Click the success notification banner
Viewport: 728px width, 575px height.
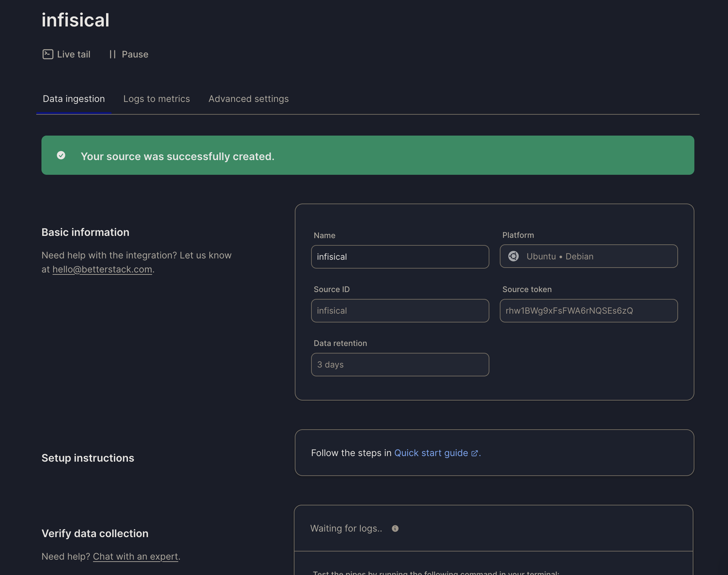(x=368, y=155)
